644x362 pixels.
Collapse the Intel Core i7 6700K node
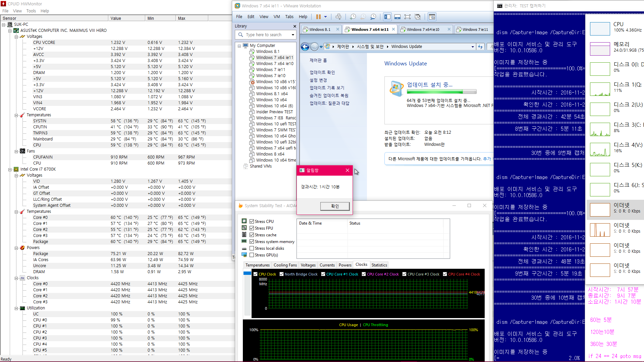click(x=10, y=169)
